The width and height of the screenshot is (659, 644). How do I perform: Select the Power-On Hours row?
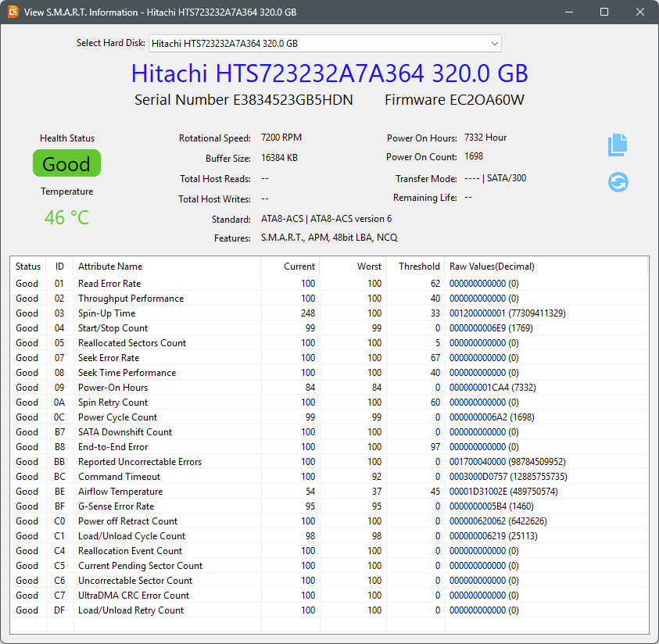[329, 388]
